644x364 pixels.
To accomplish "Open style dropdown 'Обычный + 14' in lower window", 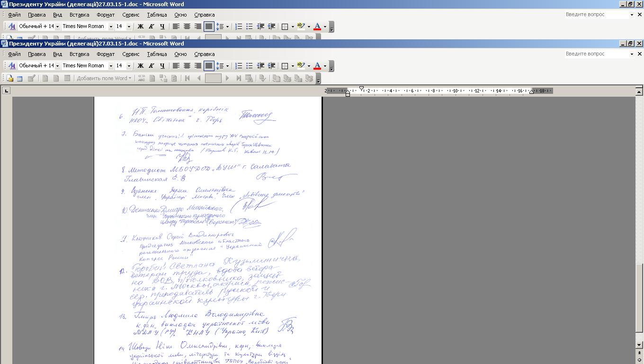I will [x=57, y=66].
